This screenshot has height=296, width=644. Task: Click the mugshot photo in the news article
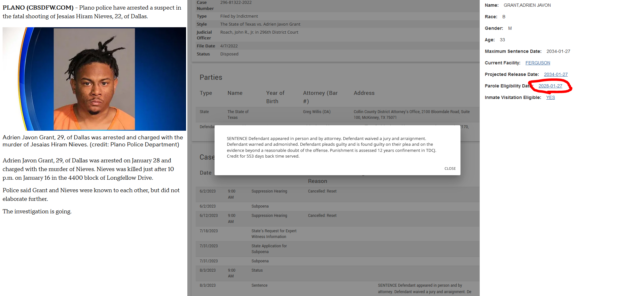[x=94, y=79]
